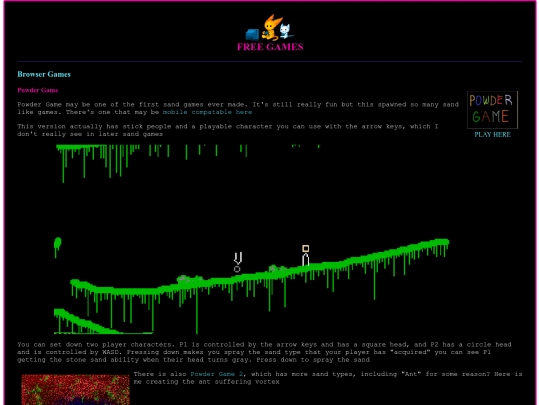Image resolution: width=540 pixels, height=405 pixels.
Task: Follow the PLAY HERE link
Action: click(492, 135)
